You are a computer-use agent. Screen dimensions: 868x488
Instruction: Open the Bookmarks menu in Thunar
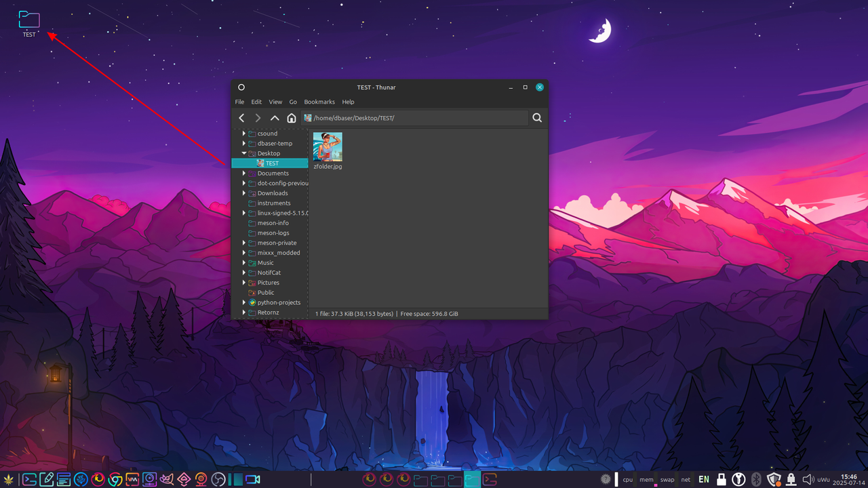(319, 102)
